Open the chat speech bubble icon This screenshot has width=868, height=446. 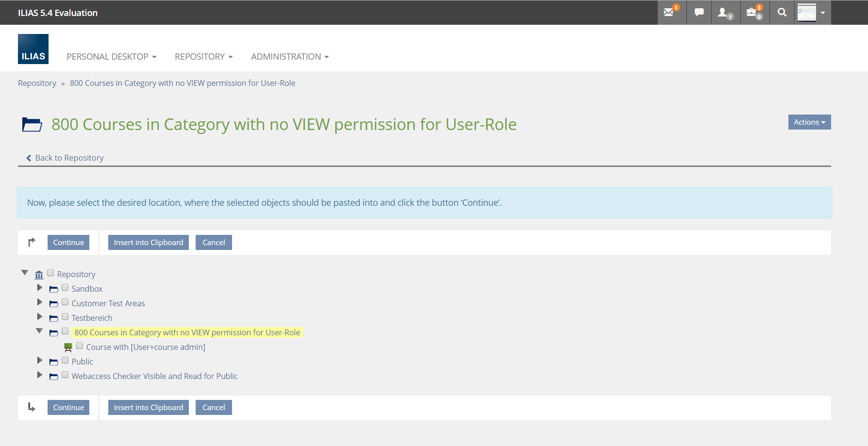click(699, 13)
